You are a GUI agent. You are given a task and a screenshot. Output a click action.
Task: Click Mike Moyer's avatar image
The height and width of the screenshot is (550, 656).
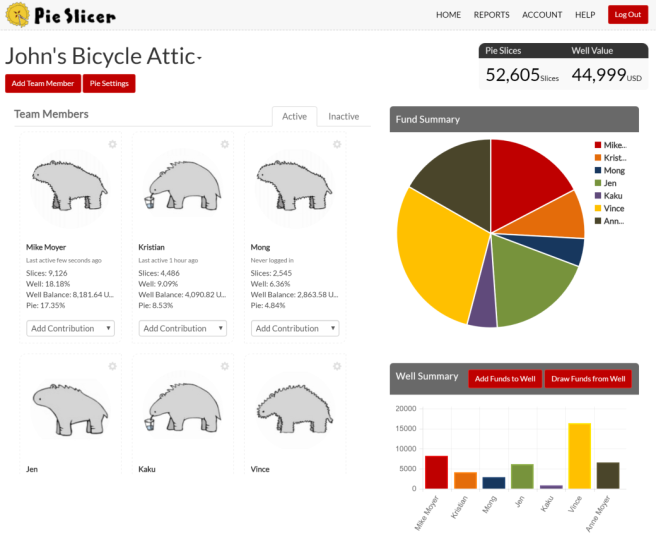point(68,186)
